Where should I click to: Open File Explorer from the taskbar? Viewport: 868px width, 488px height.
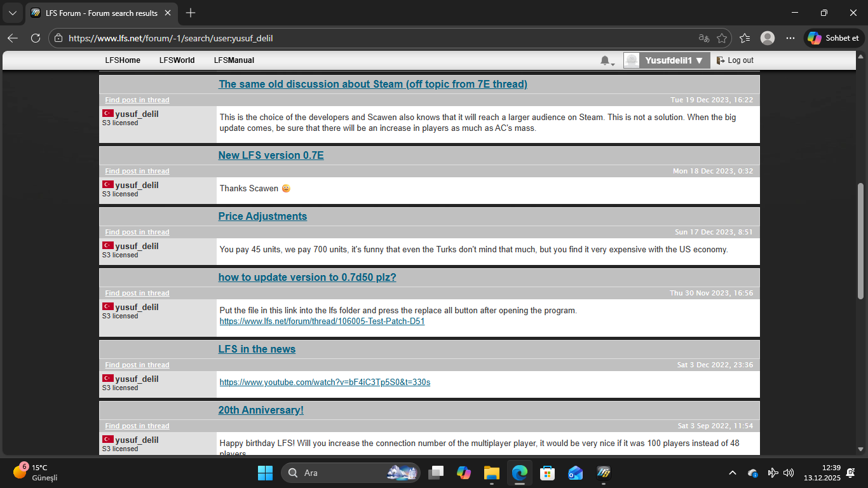492,473
